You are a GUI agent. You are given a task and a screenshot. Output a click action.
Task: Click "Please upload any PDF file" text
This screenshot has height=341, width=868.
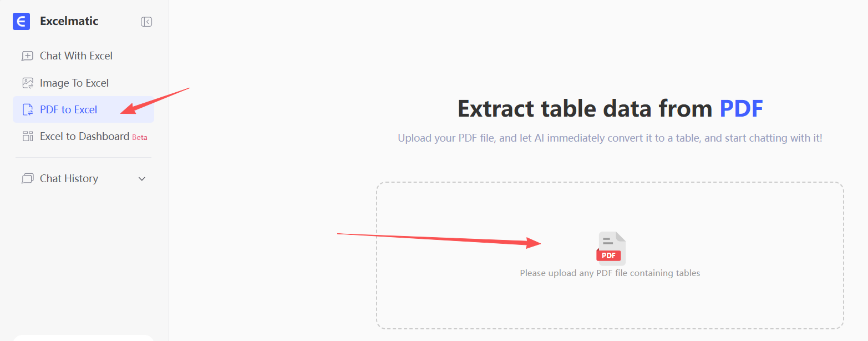(x=610, y=273)
